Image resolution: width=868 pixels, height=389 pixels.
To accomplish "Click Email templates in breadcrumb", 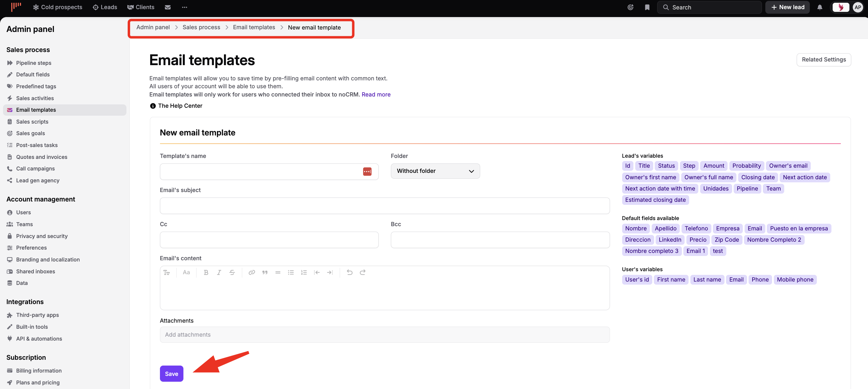I will (254, 27).
